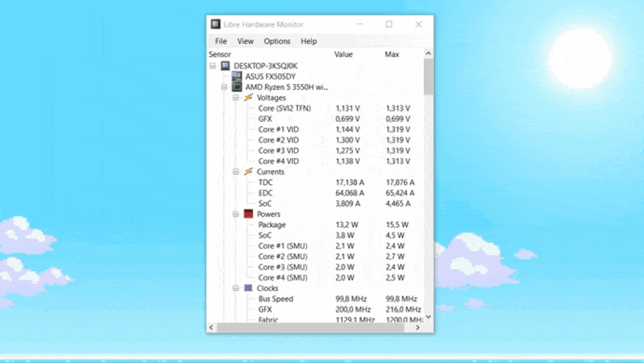Click the 200,0 MHz value cell
The width and height of the screenshot is (644, 363).
pos(353,309)
